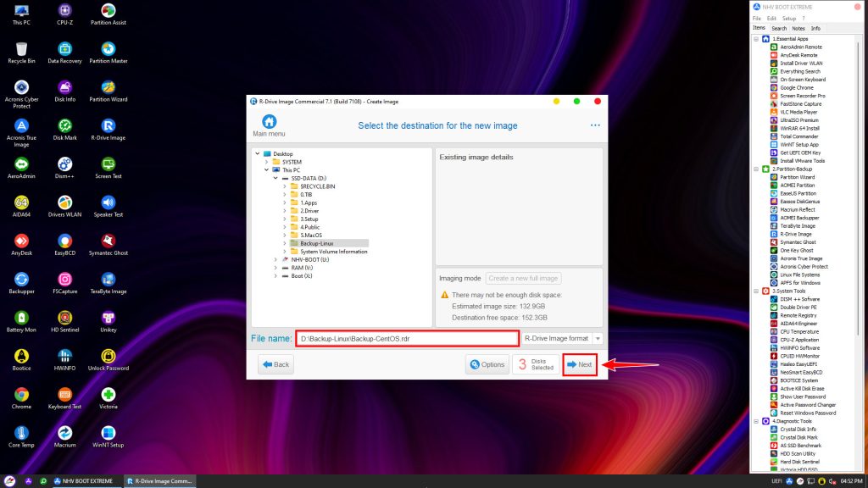Image resolution: width=868 pixels, height=488 pixels.
Task: Select the Screen Test desktop icon
Action: click(108, 169)
